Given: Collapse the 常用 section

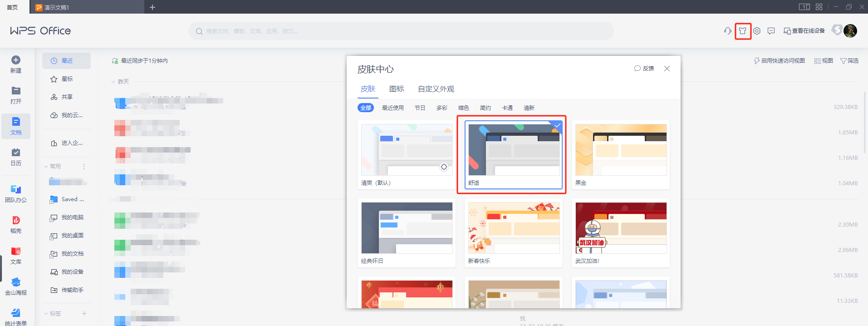Looking at the screenshot, I should point(46,167).
